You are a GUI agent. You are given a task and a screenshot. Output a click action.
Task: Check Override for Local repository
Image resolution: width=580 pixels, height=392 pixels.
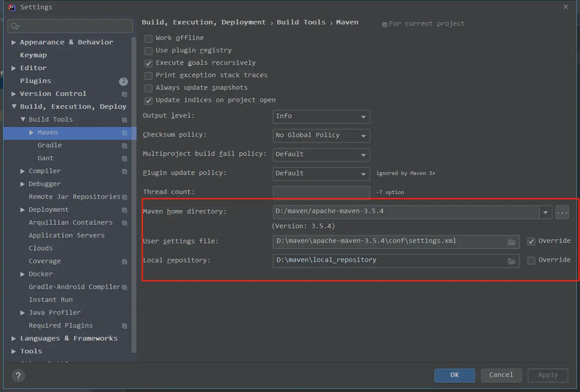(x=531, y=260)
